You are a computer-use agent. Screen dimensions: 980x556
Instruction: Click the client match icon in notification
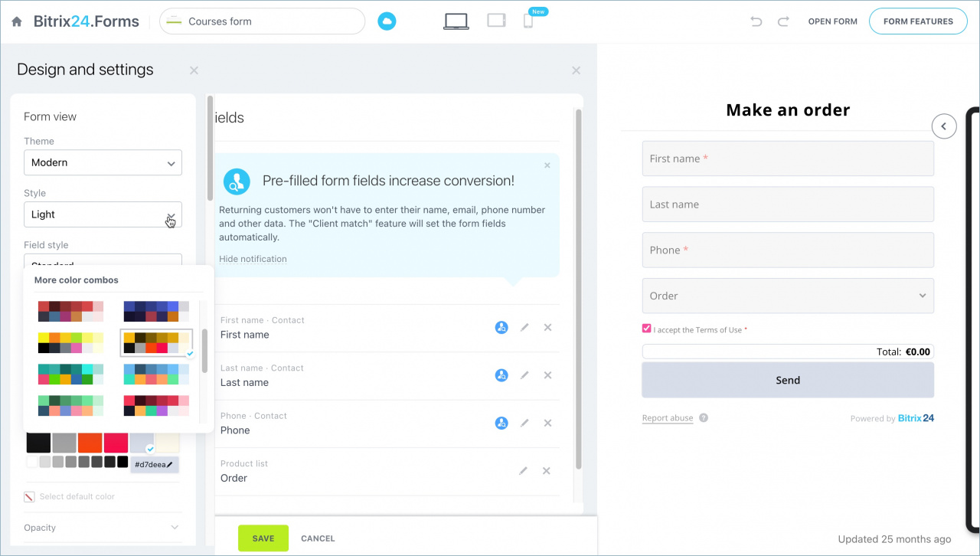click(x=237, y=182)
